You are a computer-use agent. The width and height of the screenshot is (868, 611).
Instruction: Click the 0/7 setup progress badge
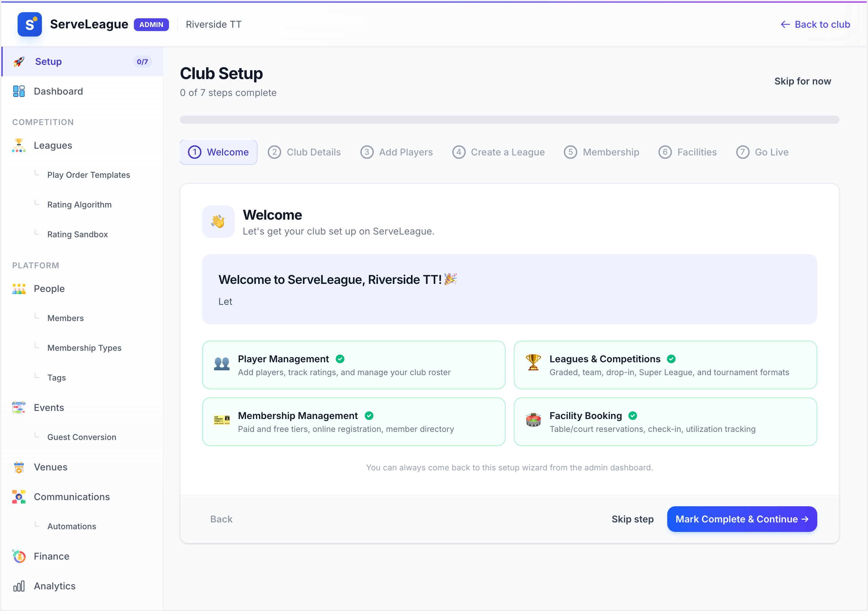142,62
